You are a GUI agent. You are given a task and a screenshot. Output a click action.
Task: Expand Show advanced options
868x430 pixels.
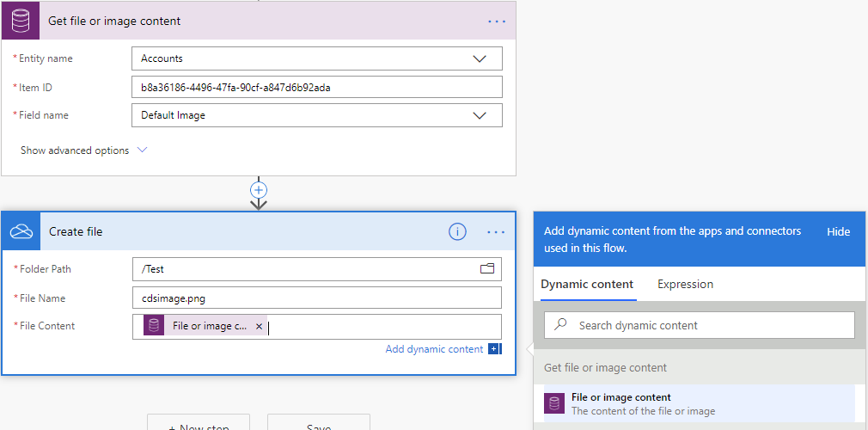coord(83,150)
